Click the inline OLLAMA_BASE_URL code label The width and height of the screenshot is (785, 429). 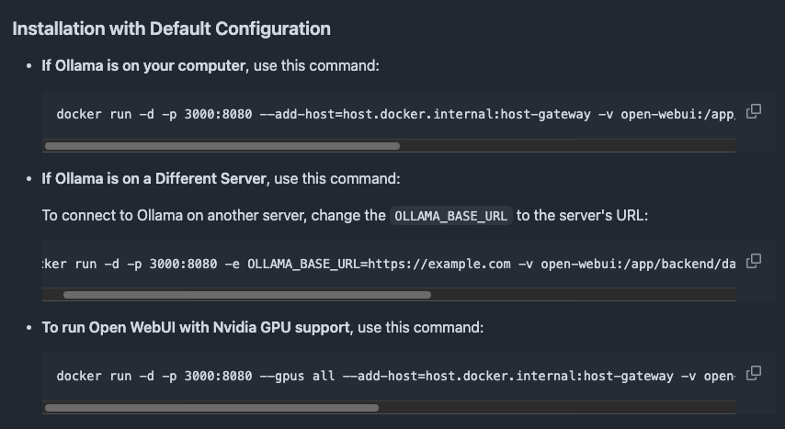click(x=451, y=216)
